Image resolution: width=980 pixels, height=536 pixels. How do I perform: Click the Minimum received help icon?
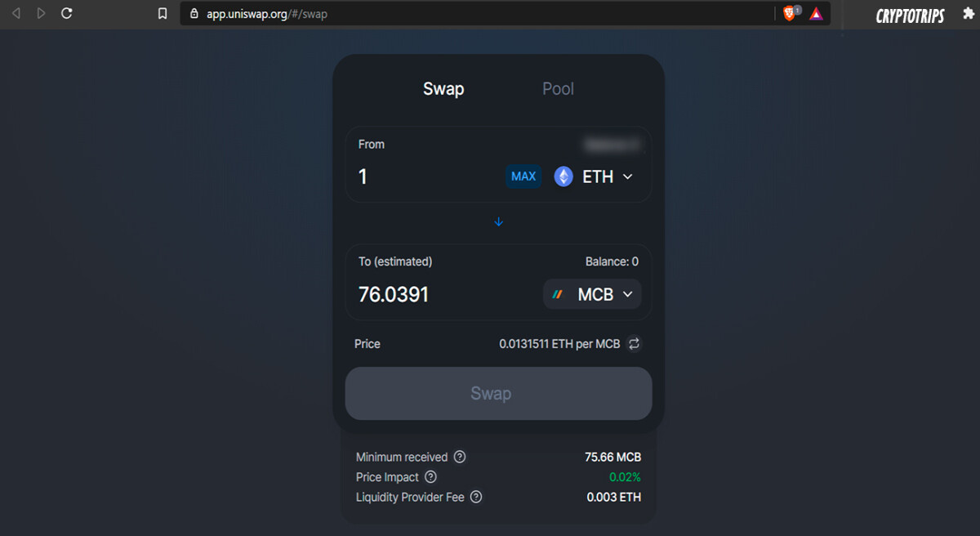click(x=460, y=457)
